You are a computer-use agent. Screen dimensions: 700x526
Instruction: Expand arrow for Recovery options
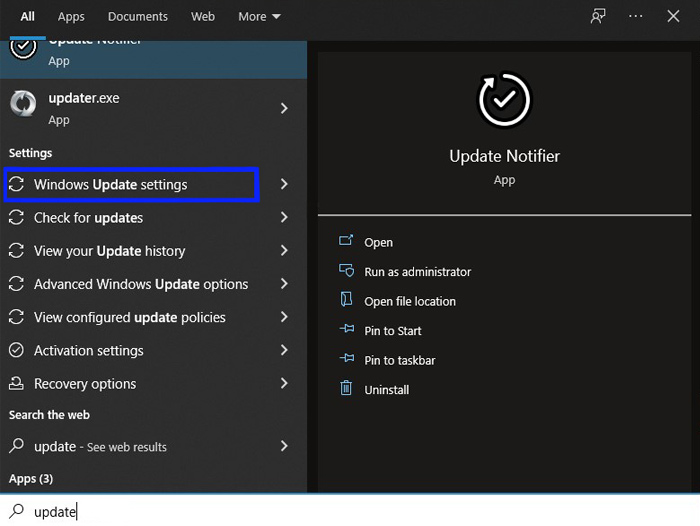pyautogui.click(x=284, y=383)
